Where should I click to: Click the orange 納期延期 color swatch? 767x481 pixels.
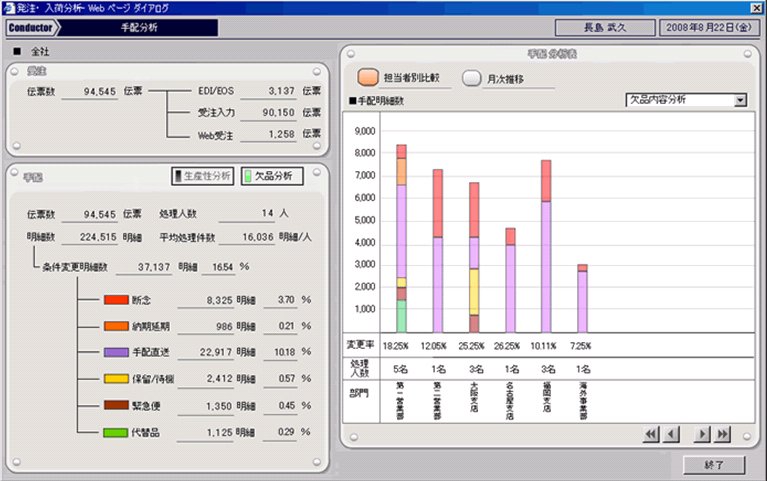(x=116, y=326)
